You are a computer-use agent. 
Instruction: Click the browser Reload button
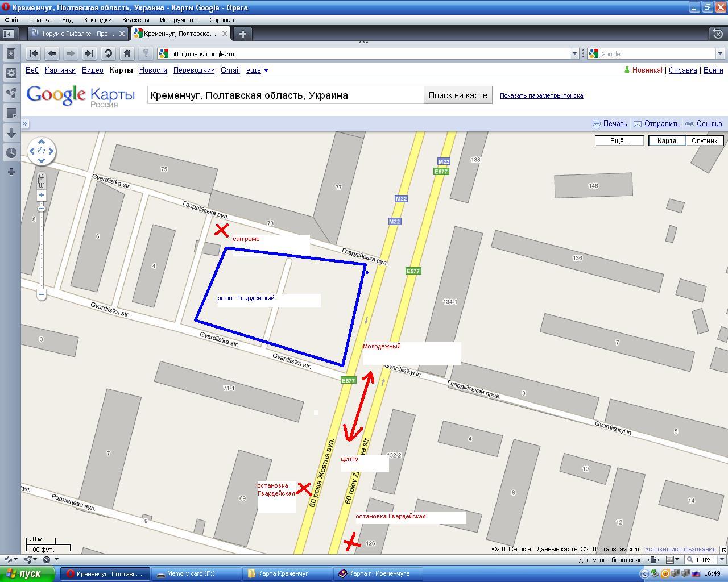click(x=108, y=53)
